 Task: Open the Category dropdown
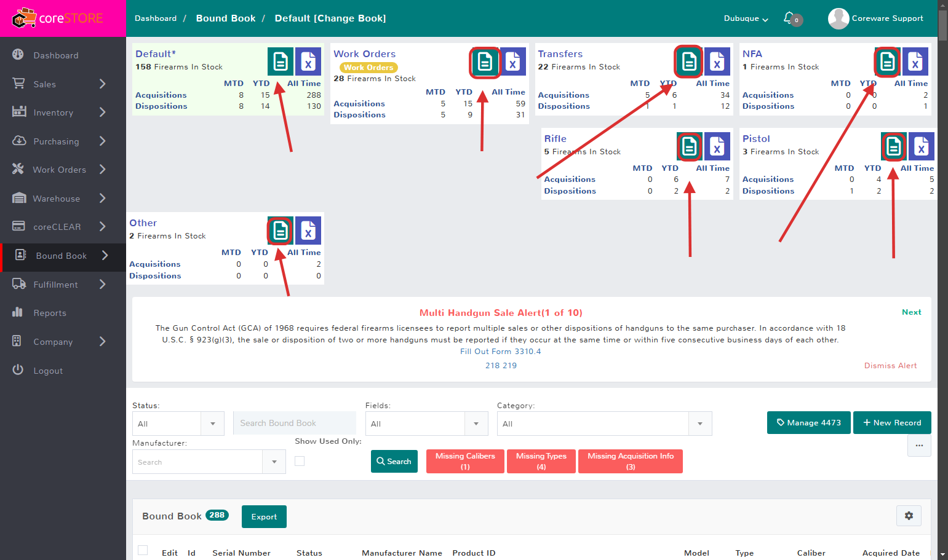604,424
